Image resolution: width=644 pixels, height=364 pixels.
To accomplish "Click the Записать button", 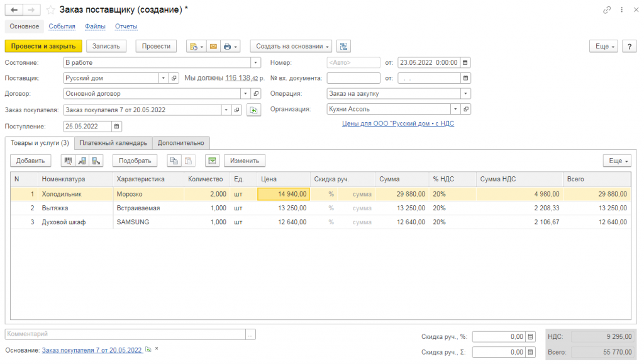I will point(106,46).
